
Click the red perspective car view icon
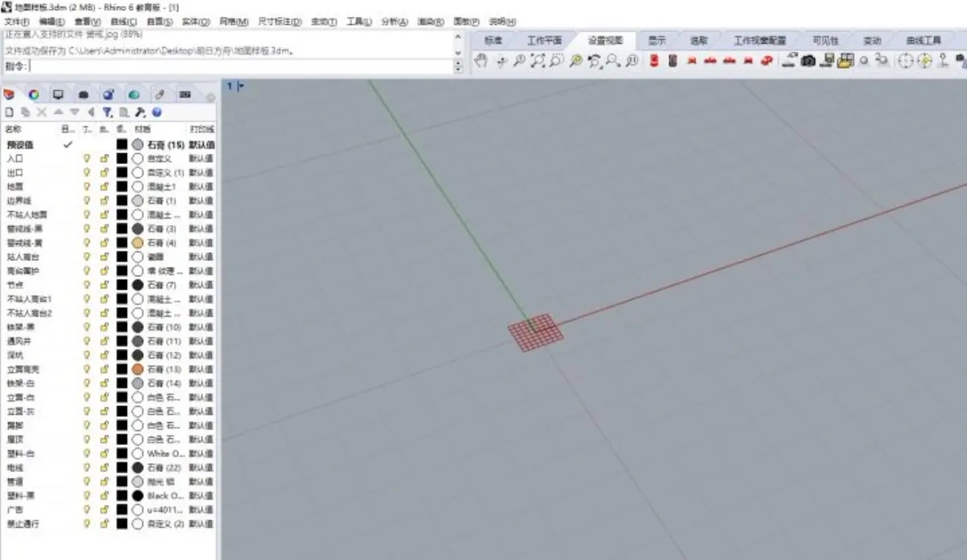767,62
